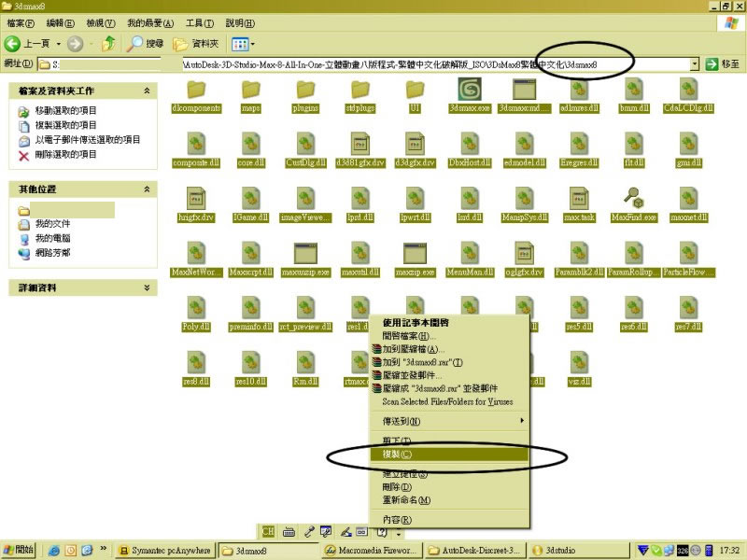The width and height of the screenshot is (747, 560).
Task: Choose 重新命名(M) in the context menu
Action: 450,500
